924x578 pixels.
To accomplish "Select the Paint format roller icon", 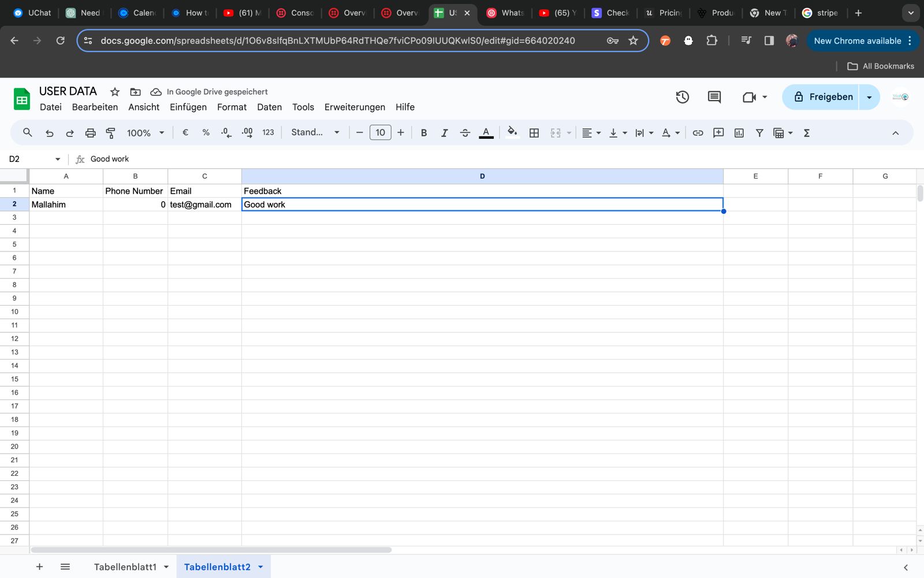I will pos(111,133).
